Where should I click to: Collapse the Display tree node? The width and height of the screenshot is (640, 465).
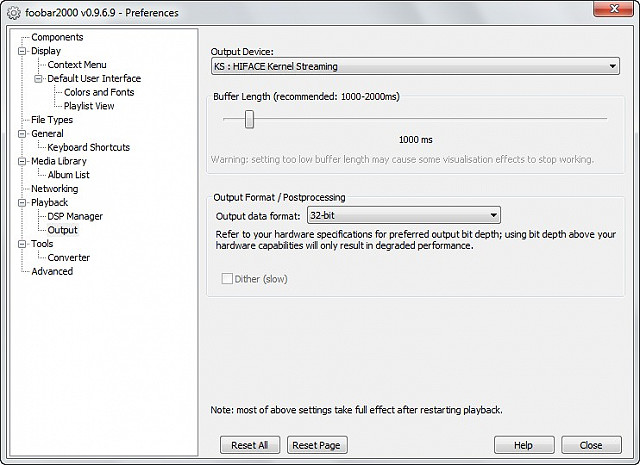(x=22, y=51)
